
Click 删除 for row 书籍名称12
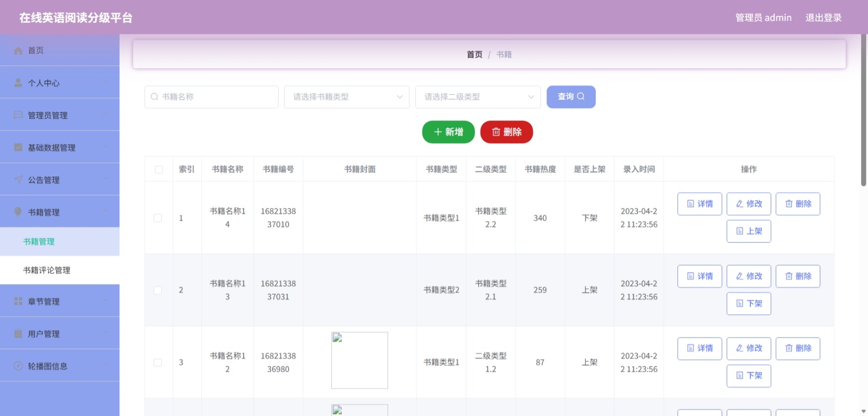click(798, 348)
